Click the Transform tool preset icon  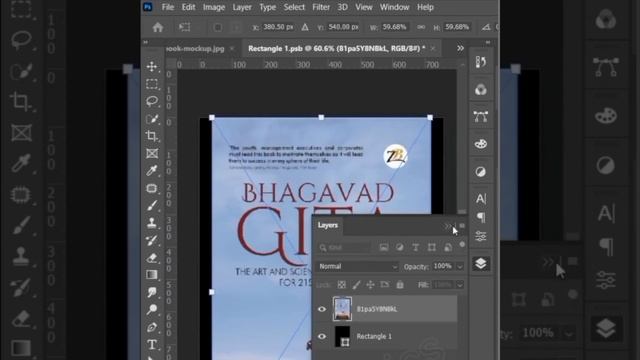point(184,27)
